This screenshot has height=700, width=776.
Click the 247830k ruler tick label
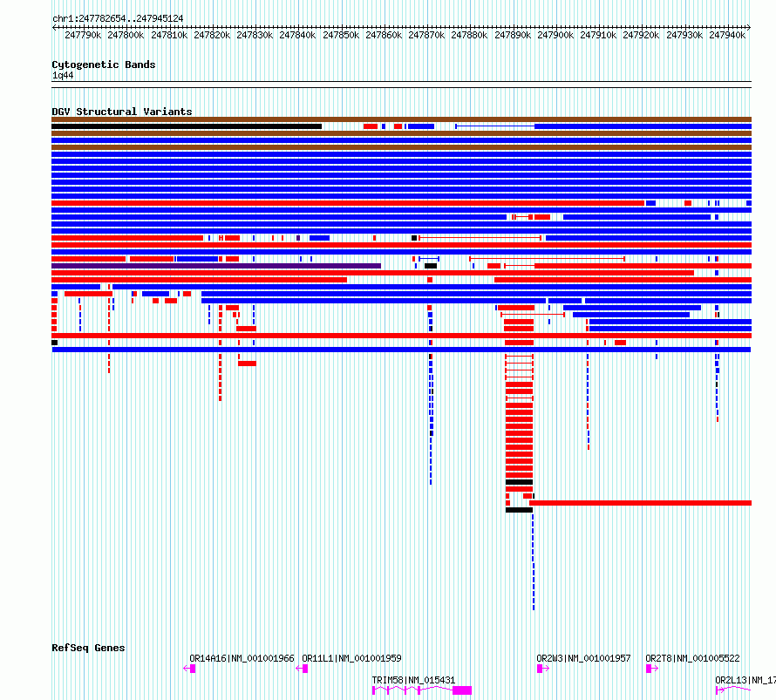255,35
